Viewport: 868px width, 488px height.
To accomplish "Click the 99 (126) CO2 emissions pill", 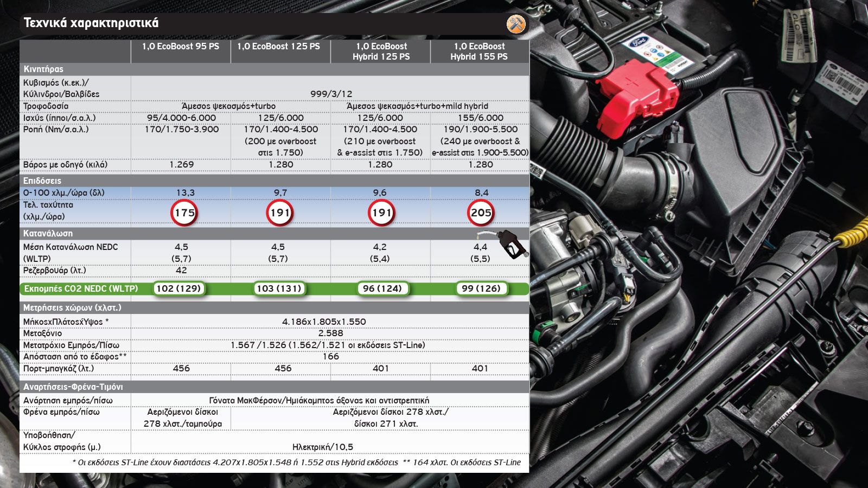I will [x=481, y=288].
